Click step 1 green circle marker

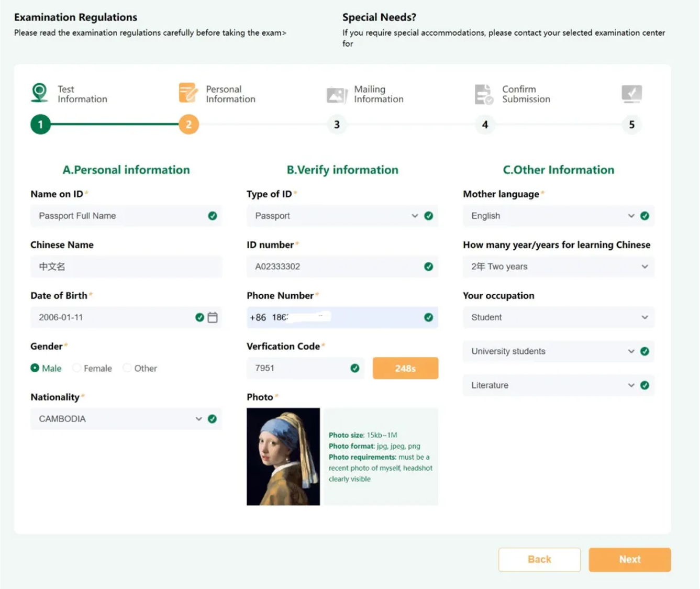click(x=40, y=125)
